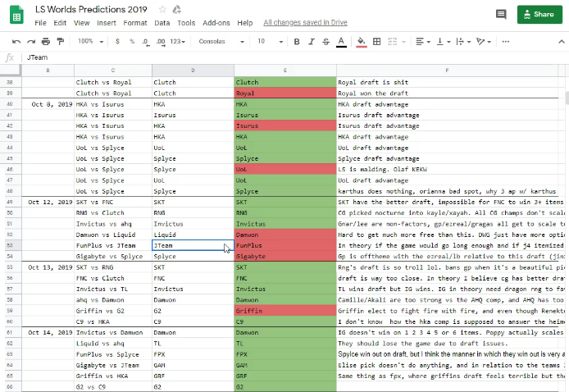Undo the last action
This screenshot has width=569, height=392.
pos(16,42)
